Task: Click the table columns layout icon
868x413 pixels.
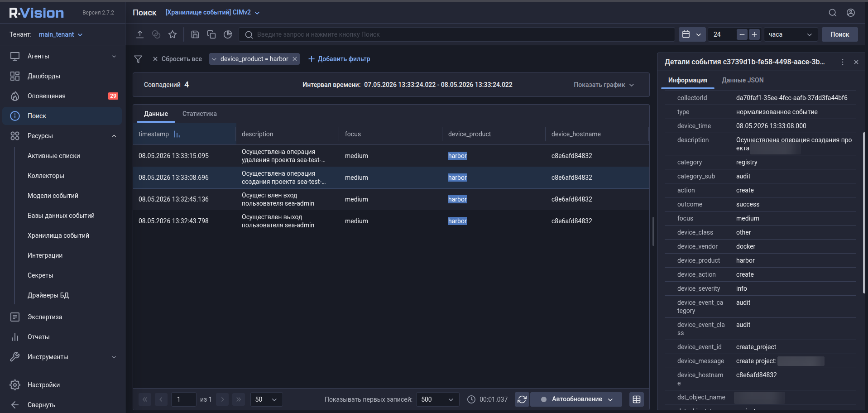Action: point(637,399)
